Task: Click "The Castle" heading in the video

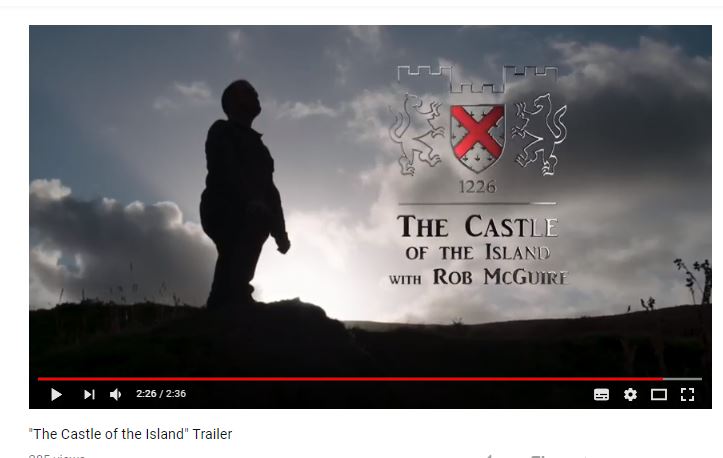Action: [x=478, y=226]
